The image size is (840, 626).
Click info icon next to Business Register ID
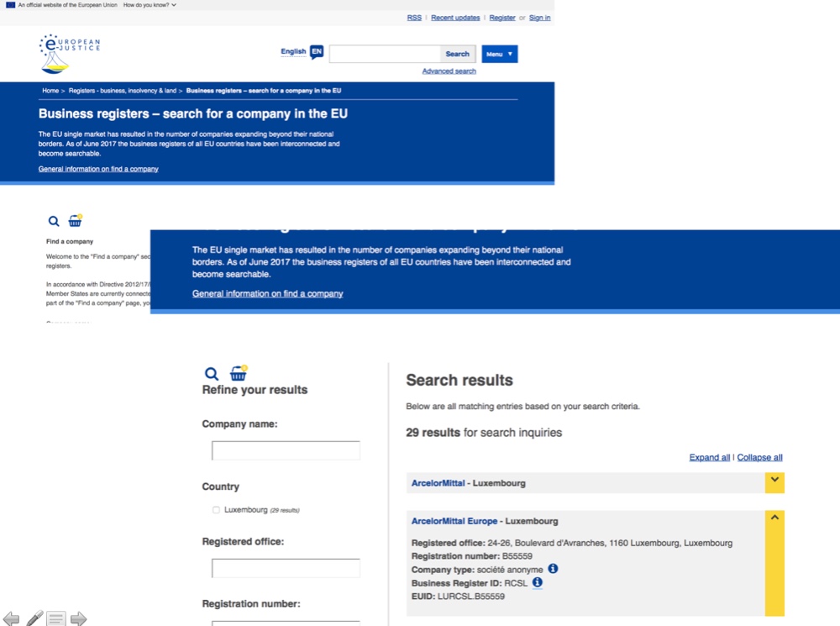[538, 582]
